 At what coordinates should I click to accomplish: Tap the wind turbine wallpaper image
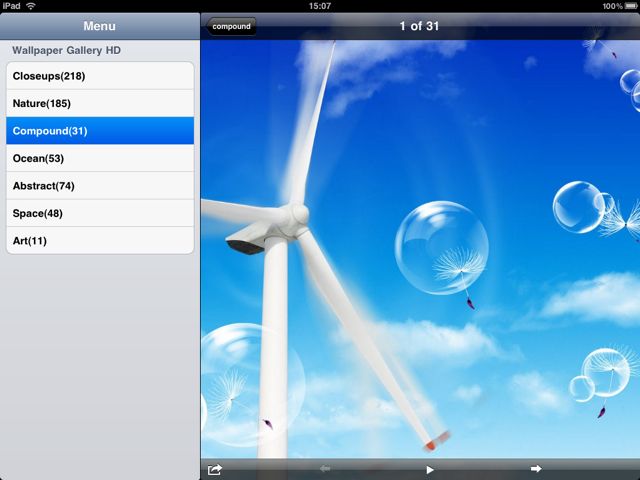pyautogui.click(x=420, y=249)
